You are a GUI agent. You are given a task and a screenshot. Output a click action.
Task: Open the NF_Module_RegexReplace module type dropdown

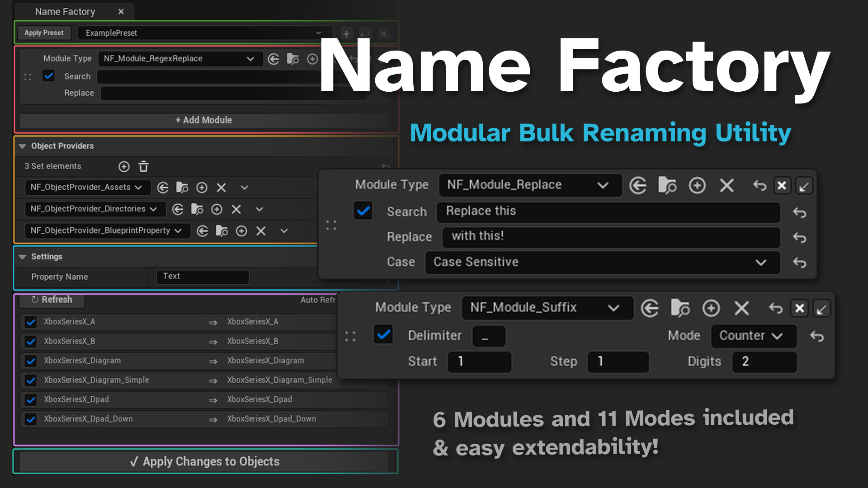[x=180, y=59]
